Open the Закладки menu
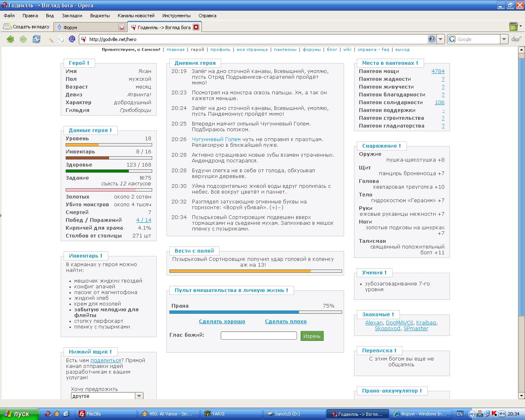This screenshot has height=420, width=525. click(72, 16)
